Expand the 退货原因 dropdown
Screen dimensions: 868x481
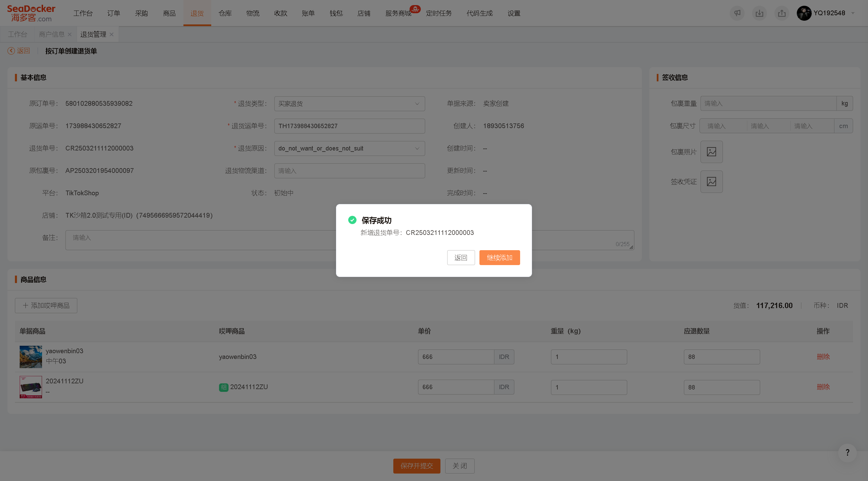350,148
